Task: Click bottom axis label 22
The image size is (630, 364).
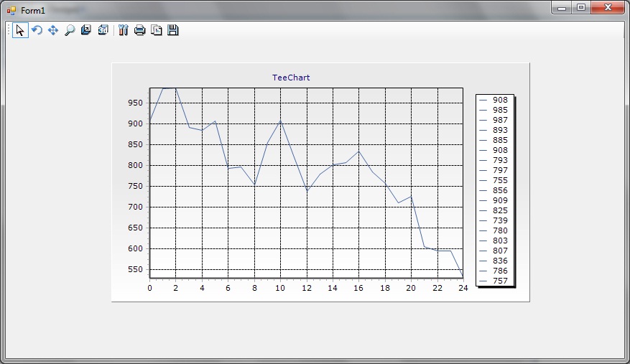Action: click(x=437, y=288)
